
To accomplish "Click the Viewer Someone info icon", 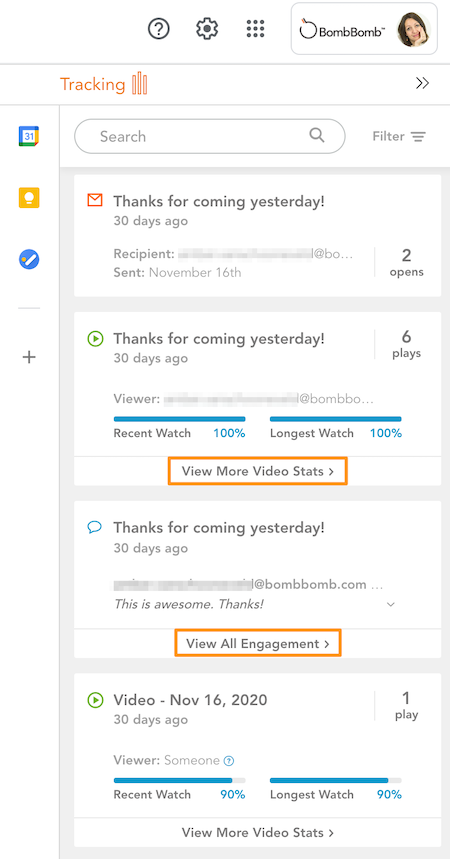I will point(230,760).
